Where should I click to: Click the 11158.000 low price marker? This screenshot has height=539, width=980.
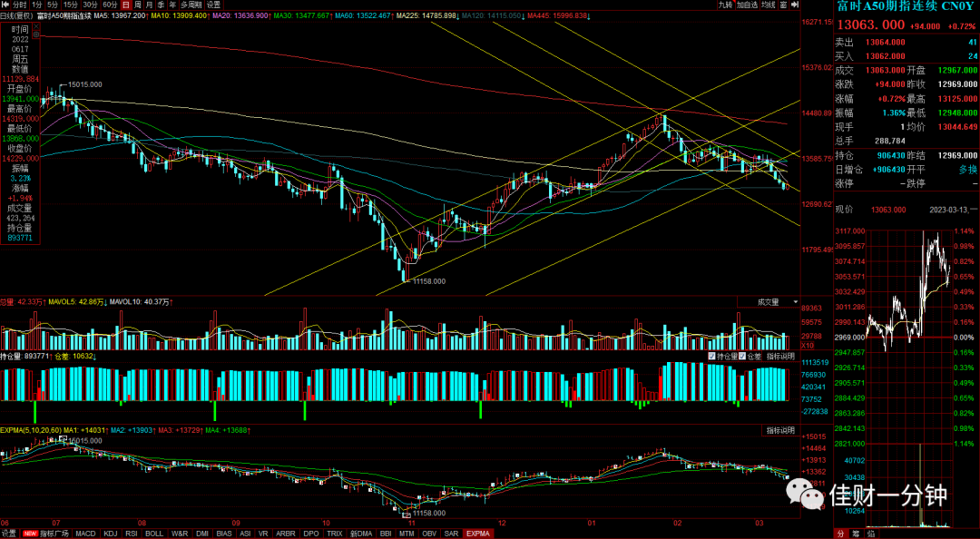pos(428,281)
